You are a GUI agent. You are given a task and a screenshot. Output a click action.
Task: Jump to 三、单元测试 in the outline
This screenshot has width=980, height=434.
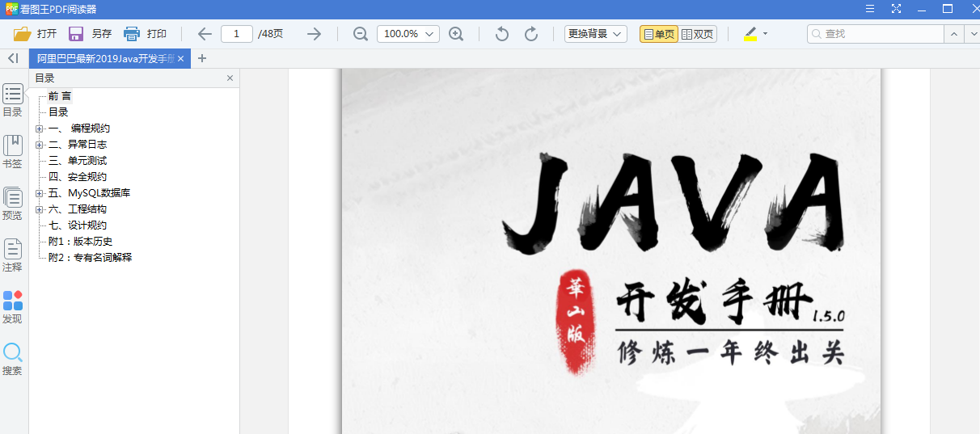coord(78,161)
